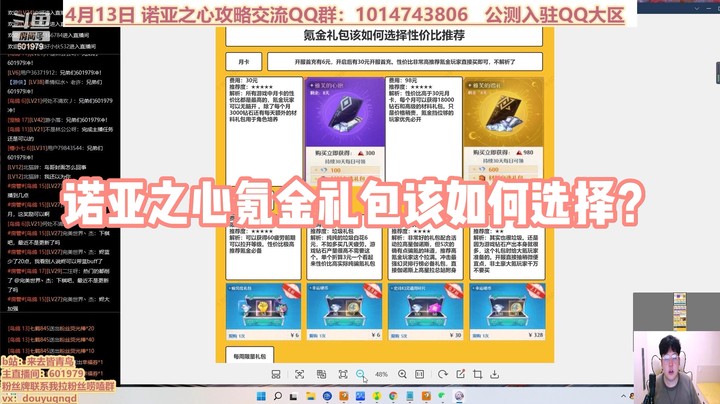
Task: Select the crop tool in viewer toolbar
Action: (478, 374)
